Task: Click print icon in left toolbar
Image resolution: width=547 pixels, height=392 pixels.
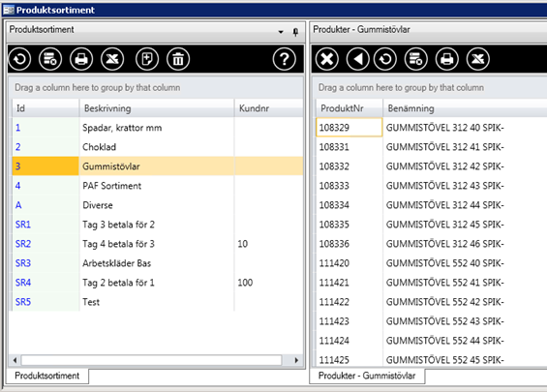Action: tap(81, 59)
